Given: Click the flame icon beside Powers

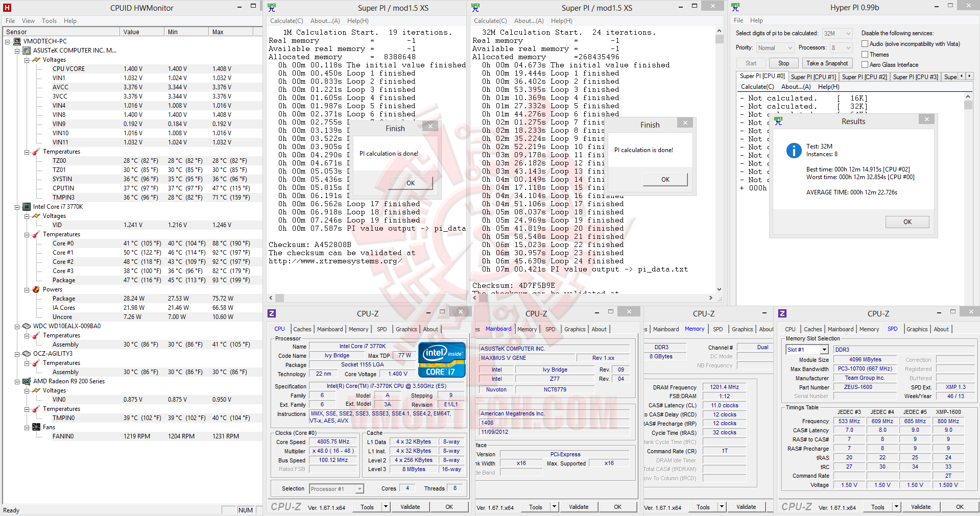Looking at the screenshot, I should coord(36,289).
